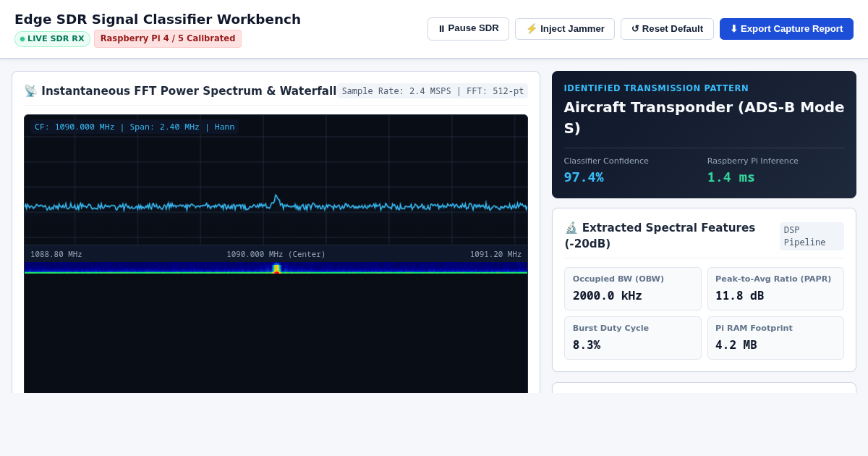868x456 pixels.
Task: Click the Occupied BW 2000.0 kHz card
Action: [633, 289]
